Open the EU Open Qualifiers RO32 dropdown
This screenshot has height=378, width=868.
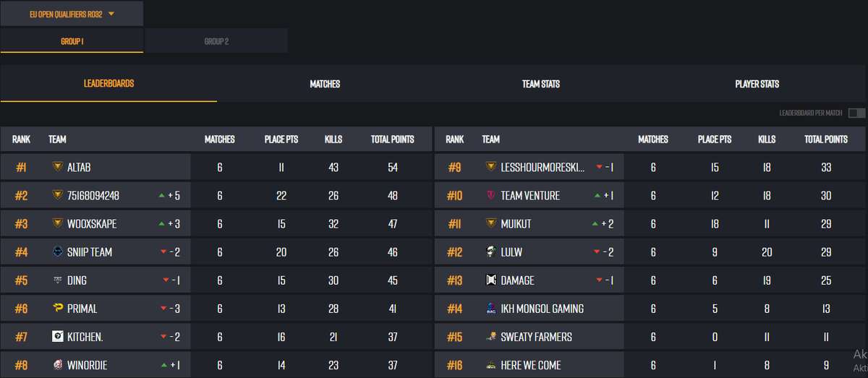pos(72,13)
